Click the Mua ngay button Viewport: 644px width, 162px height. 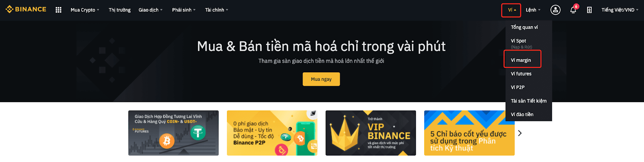321,79
